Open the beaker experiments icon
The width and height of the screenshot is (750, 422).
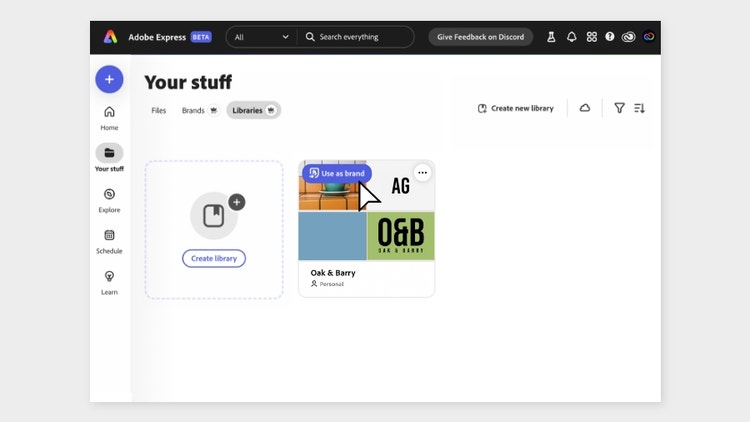point(551,37)
